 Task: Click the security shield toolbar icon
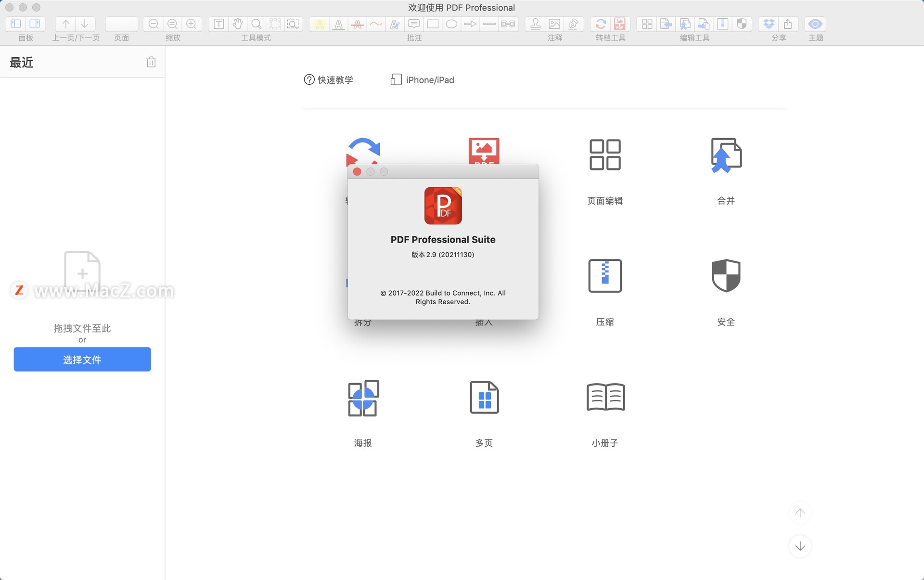[742, 24]
